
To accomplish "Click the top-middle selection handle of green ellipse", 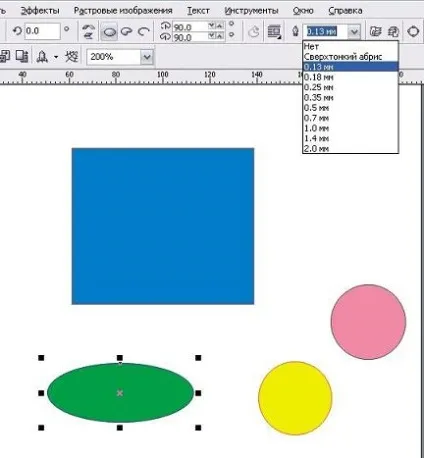I will click(120, 358).
